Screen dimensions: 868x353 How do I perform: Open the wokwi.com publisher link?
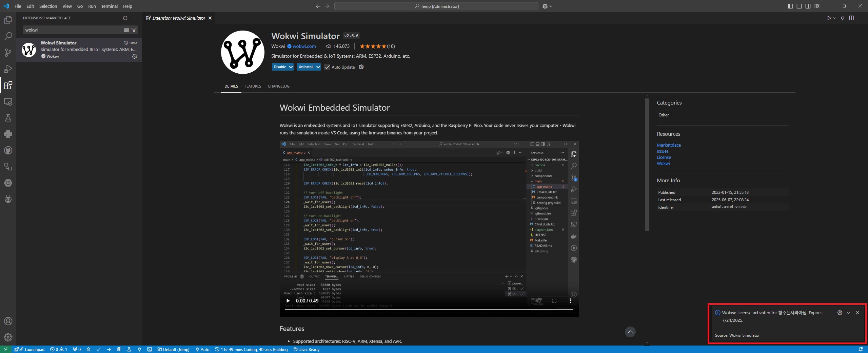(x=304, y=46)
